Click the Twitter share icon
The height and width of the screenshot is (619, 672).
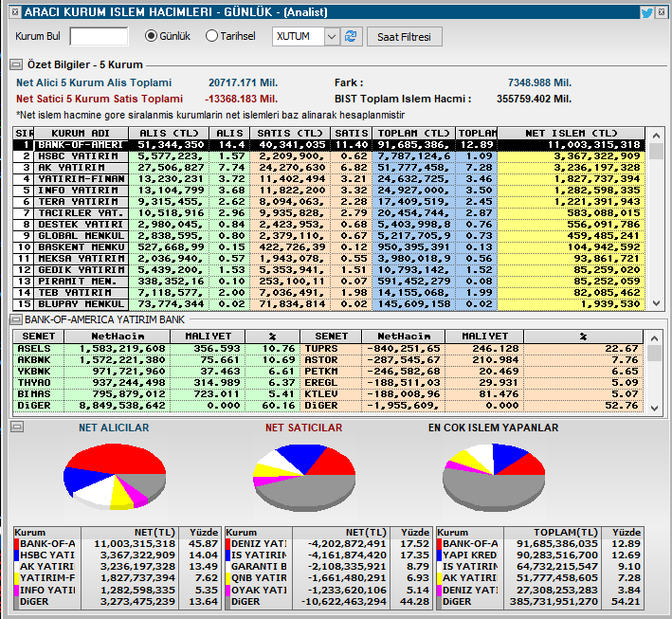(x=646, y=12)
